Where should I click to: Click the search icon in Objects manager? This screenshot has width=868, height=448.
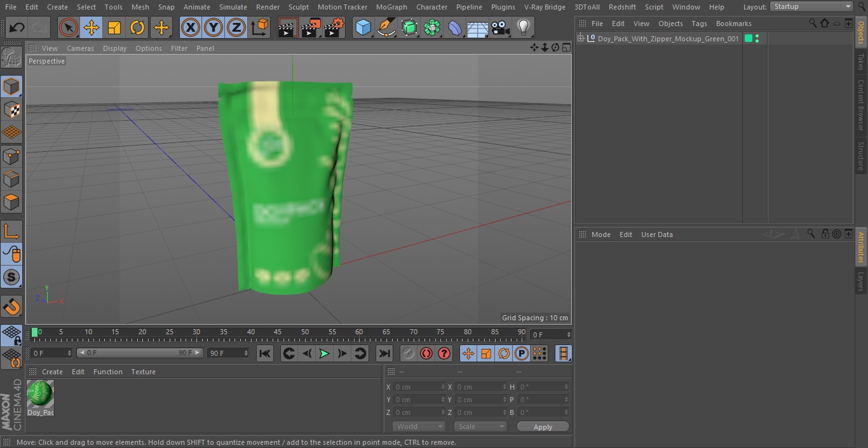click(813, 23)
